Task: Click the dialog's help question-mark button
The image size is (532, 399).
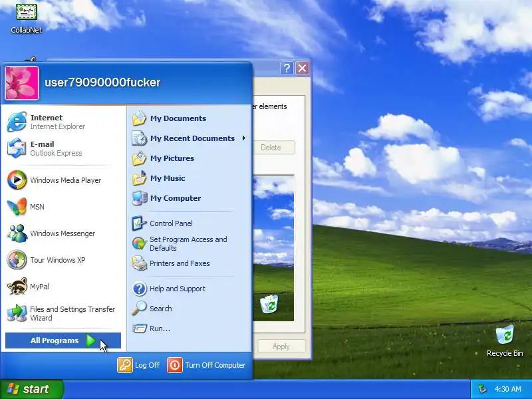Action: (287, 68)
